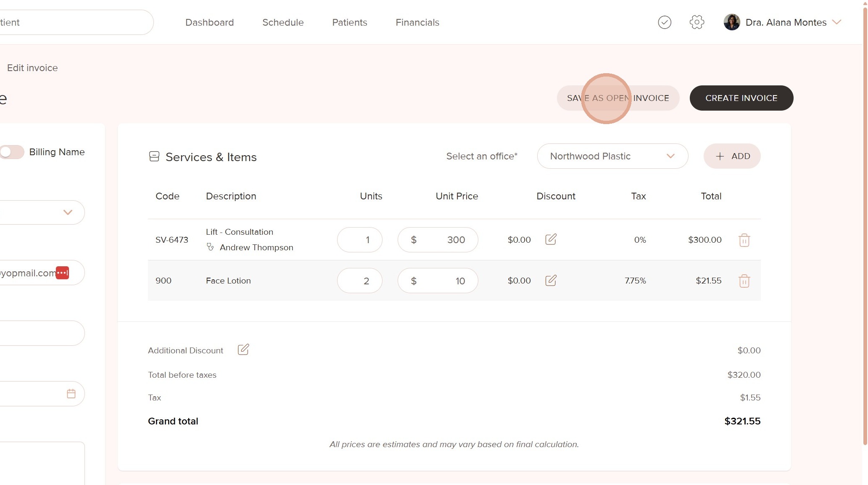Click the Create Invoice button
Screen dimensions: 868x485
tap(741, 98)
